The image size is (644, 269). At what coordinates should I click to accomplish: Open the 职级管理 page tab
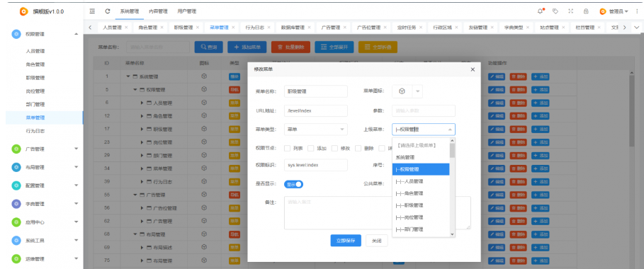tap(183, 28)
